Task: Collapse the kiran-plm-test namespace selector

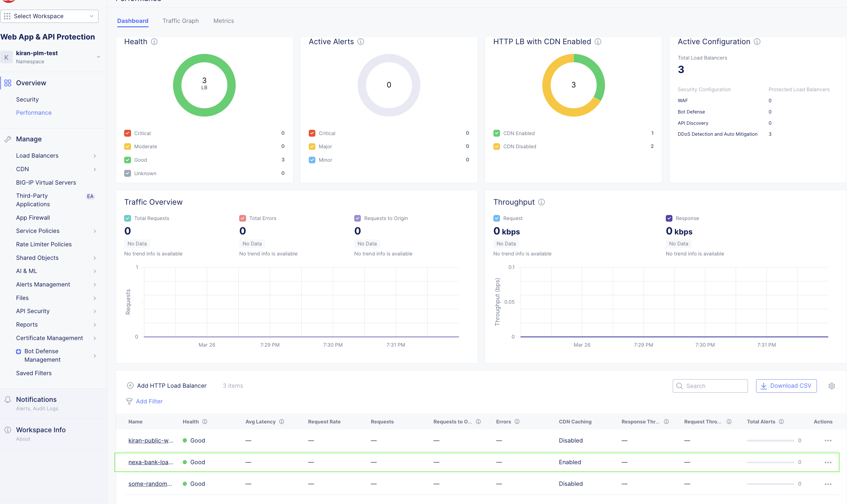Action: coord(98,57)
